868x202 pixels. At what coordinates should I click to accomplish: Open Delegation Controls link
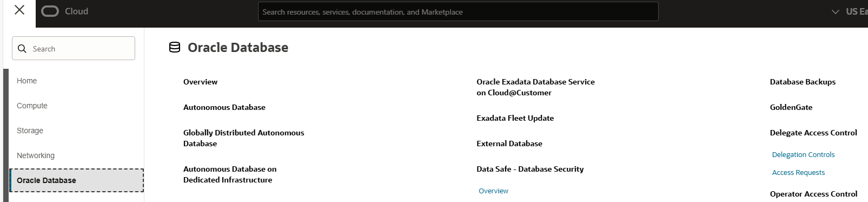point(803,154)
